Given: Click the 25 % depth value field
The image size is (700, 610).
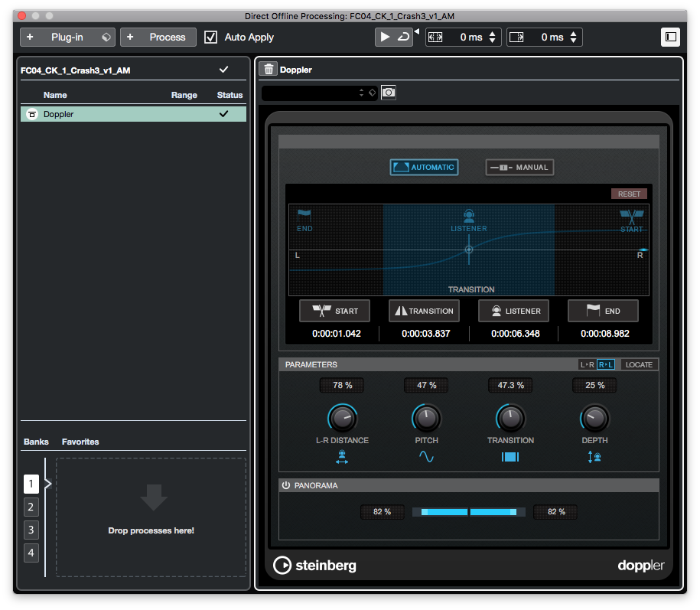Looking at the screenshot, I should click(x=594, y=386).
